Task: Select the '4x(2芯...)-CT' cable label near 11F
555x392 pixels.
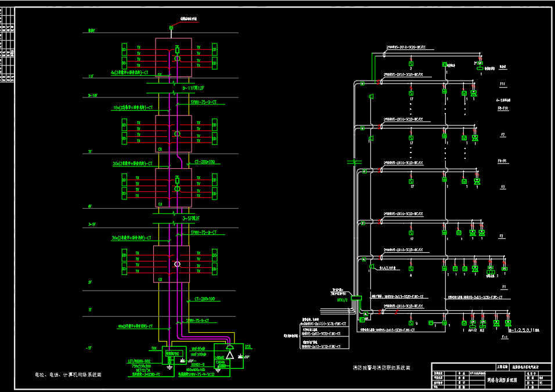Action: click(129, 72)
